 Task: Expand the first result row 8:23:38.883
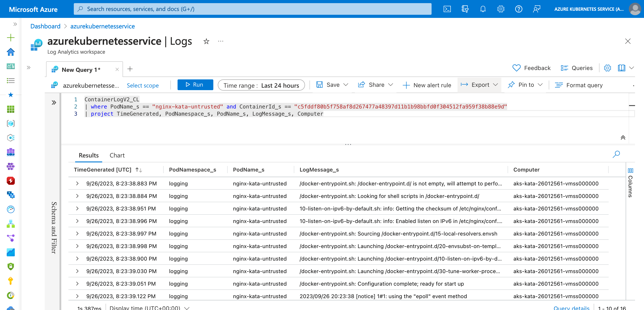point(77,183)
